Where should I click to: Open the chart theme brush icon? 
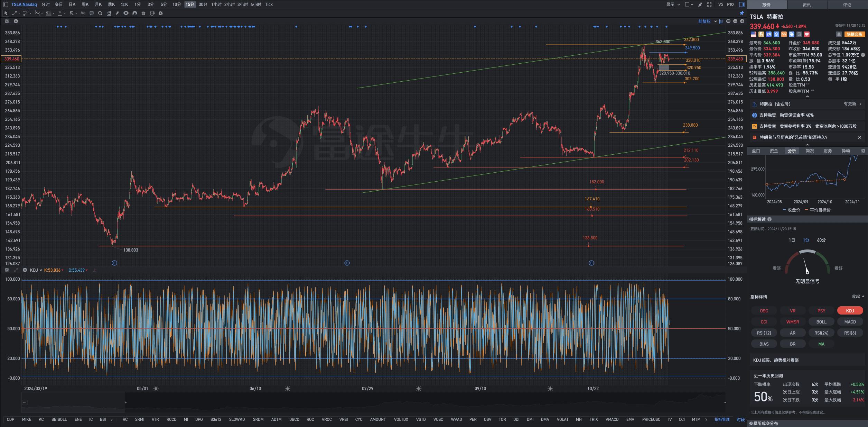pos(700,4)
